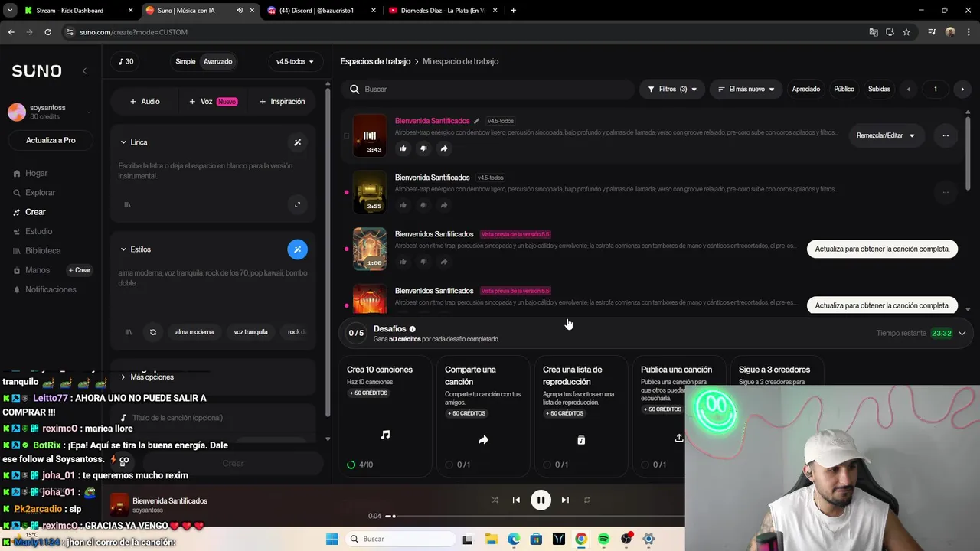This screenshot has height=551, width=980.
Task: Toggle the Público filter
Action: (844, 90)
